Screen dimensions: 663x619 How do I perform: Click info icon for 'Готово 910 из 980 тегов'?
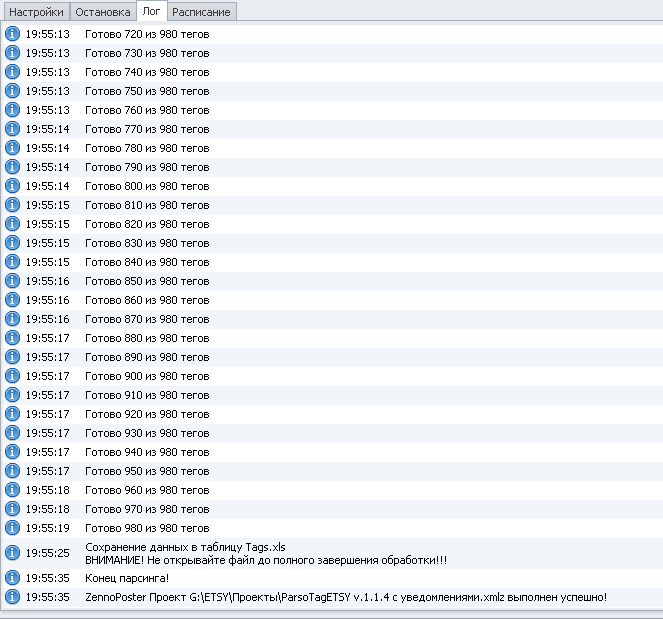click(x=12, y=395)
